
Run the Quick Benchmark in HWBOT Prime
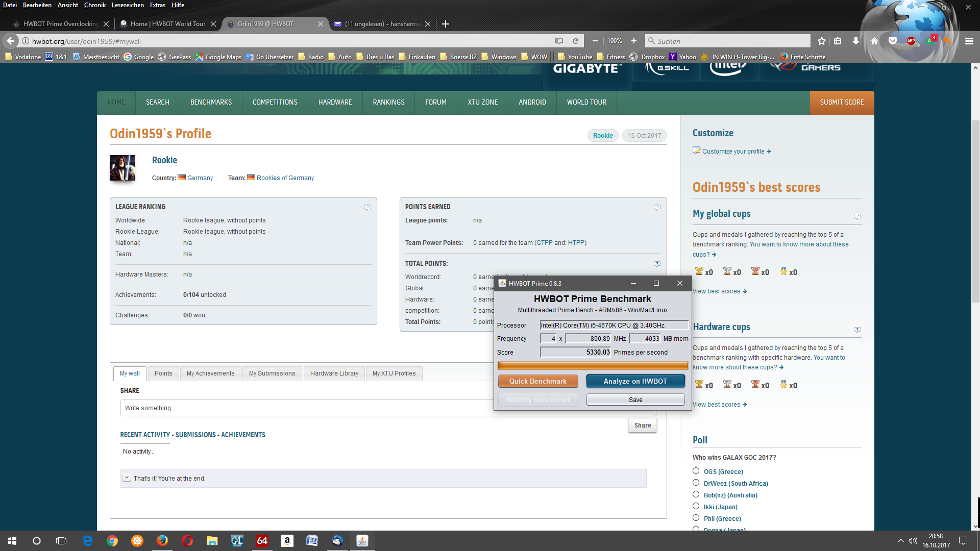pos(538,381)
